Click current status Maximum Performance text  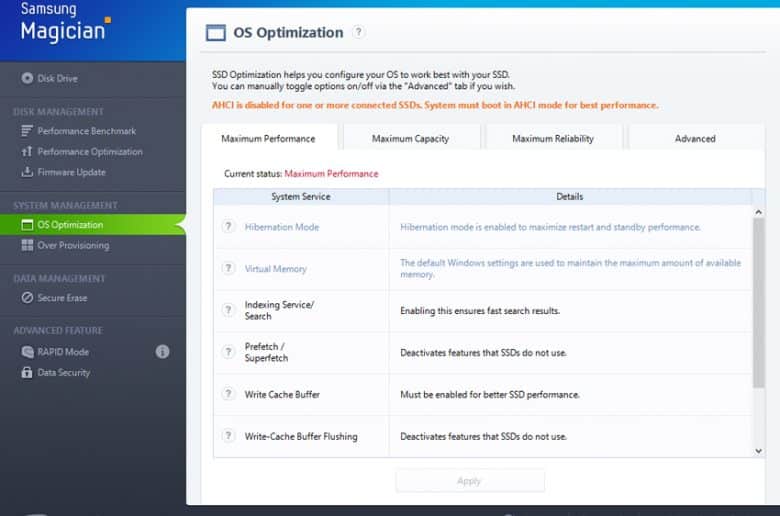coord(331,174)
